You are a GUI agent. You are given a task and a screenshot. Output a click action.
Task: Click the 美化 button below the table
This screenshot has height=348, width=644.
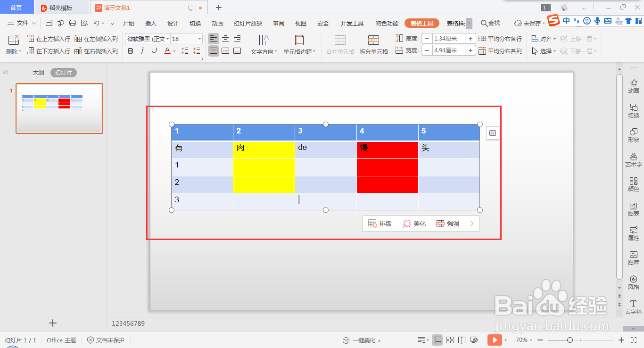[x=414, y=223]
